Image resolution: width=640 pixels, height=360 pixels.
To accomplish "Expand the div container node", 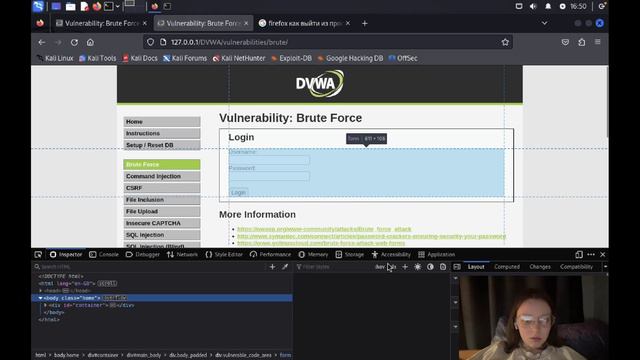I will (45, 305).
